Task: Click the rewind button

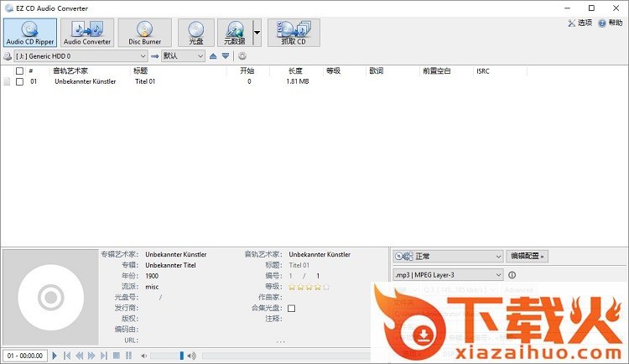Action: pyautogui.click(x=80, y=356)
